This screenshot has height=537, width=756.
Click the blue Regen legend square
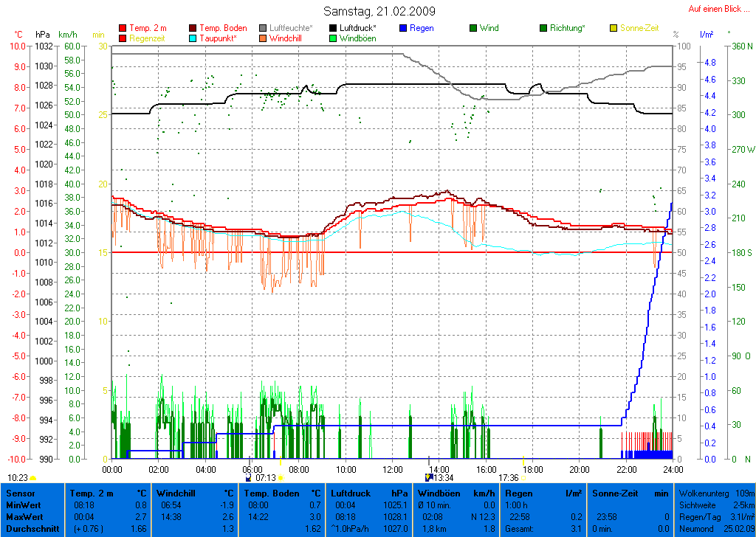tap(403, 28)
